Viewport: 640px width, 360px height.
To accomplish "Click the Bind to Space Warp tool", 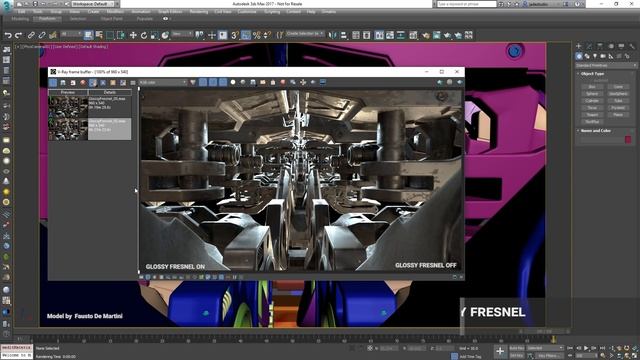I will (53, 36).
